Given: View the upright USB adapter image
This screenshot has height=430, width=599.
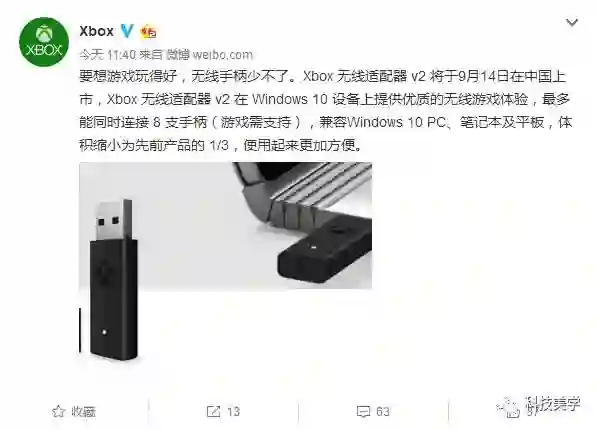Looking at the screenshot, I should click(x=113, y=280).
